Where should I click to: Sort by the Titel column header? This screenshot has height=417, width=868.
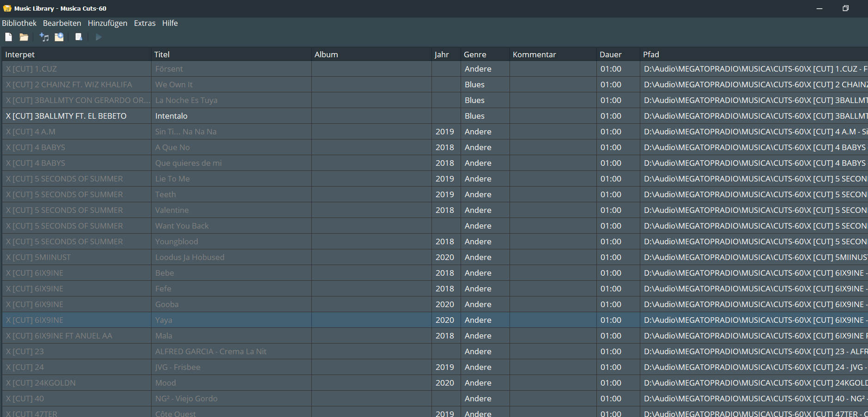tap(231, 54)
